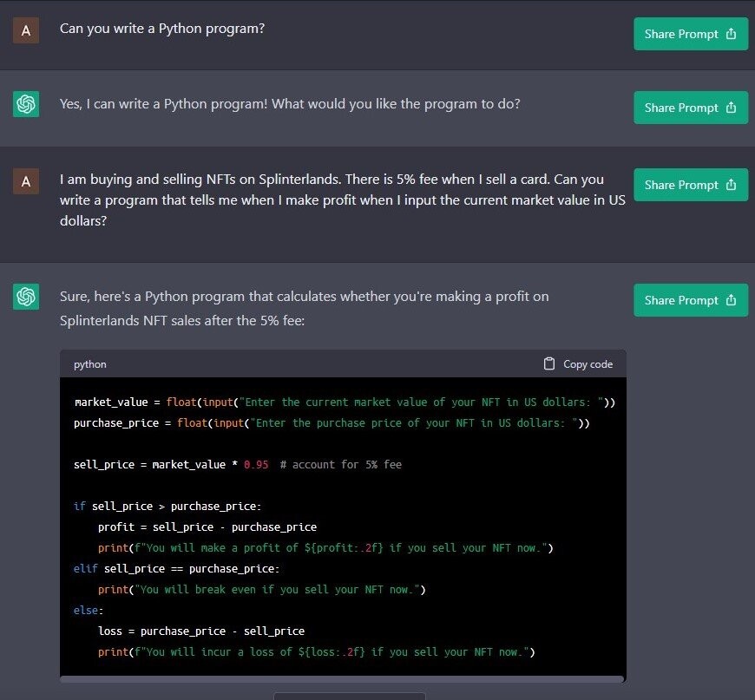755x700 pixels.
Task: Click share arrow icon in the fourth Share Prompt button
Action: click(731, 299)
